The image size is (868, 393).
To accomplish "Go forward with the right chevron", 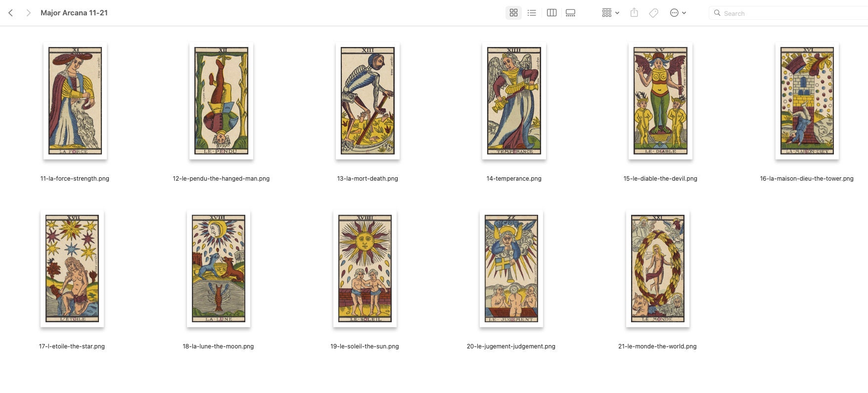I will click(29, 13).
